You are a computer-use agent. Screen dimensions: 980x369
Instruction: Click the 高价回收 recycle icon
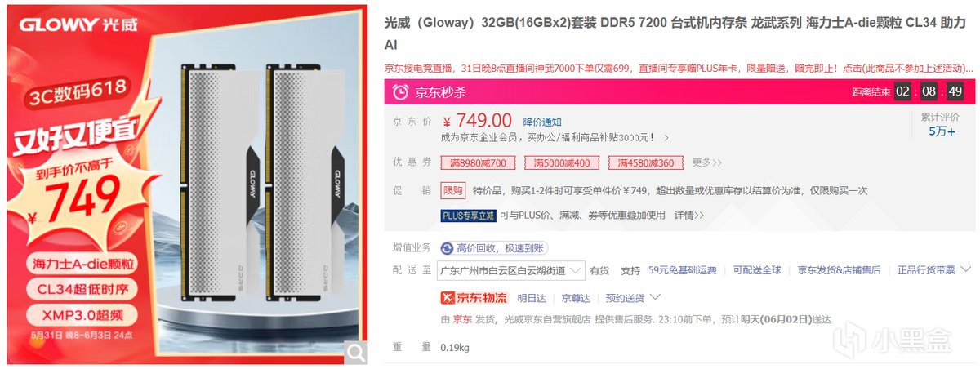click(x=447, y=248)
